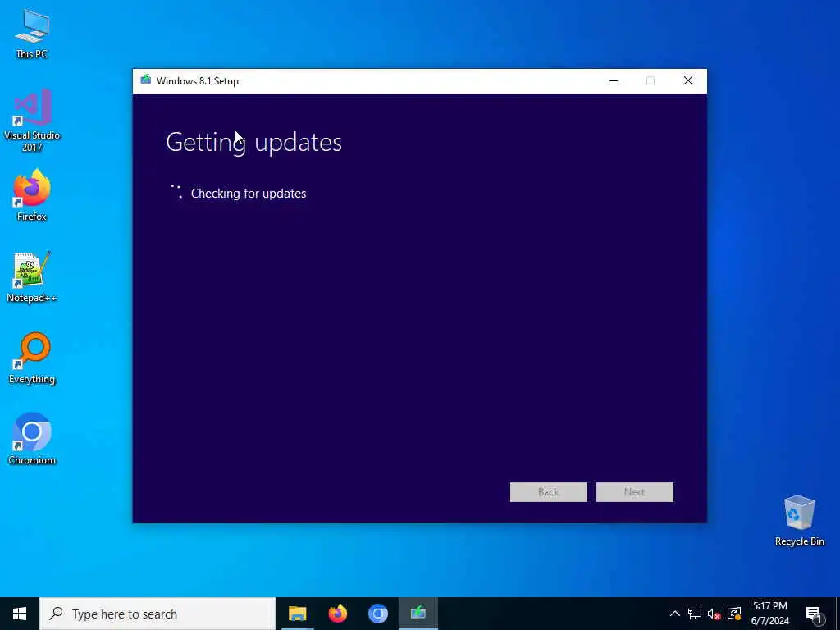Click the disabled maximize button in Setup
The height and width of the screenshot is (630, 840).
pyautogui.click(x=651, y=81)
